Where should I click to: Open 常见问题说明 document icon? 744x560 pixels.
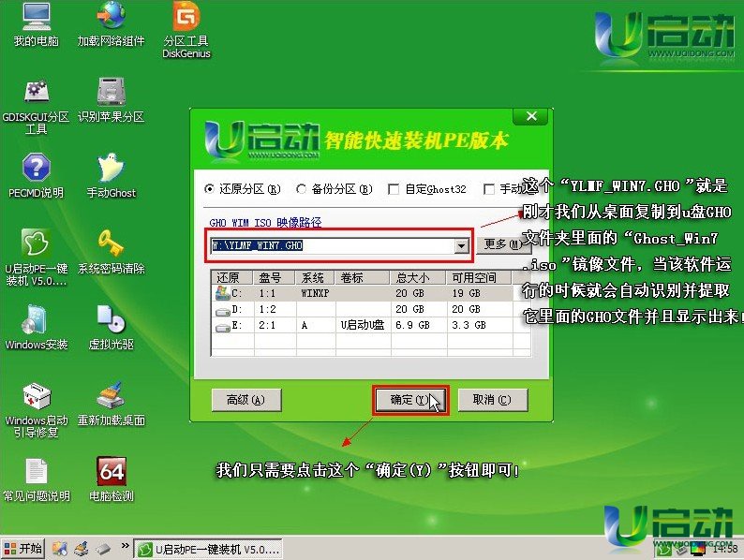tap(36, 479)
